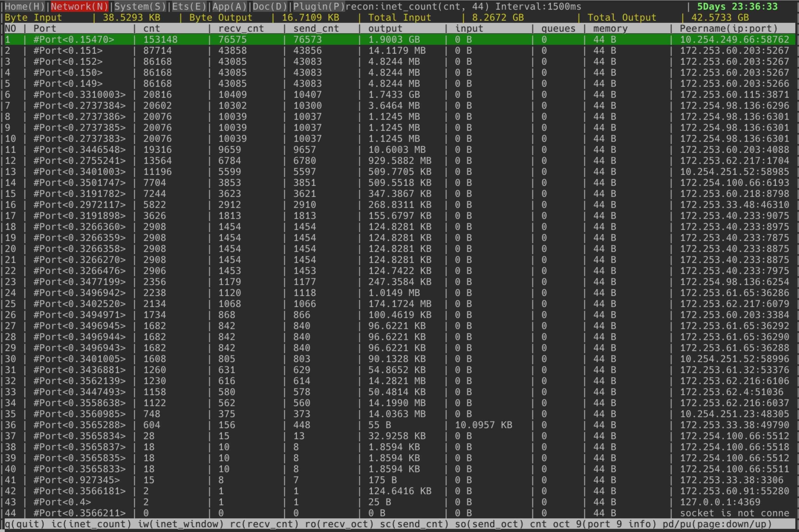Click the 5Days uptime display
The height and width of the screenshot is (532, 799).
point(737,7)
